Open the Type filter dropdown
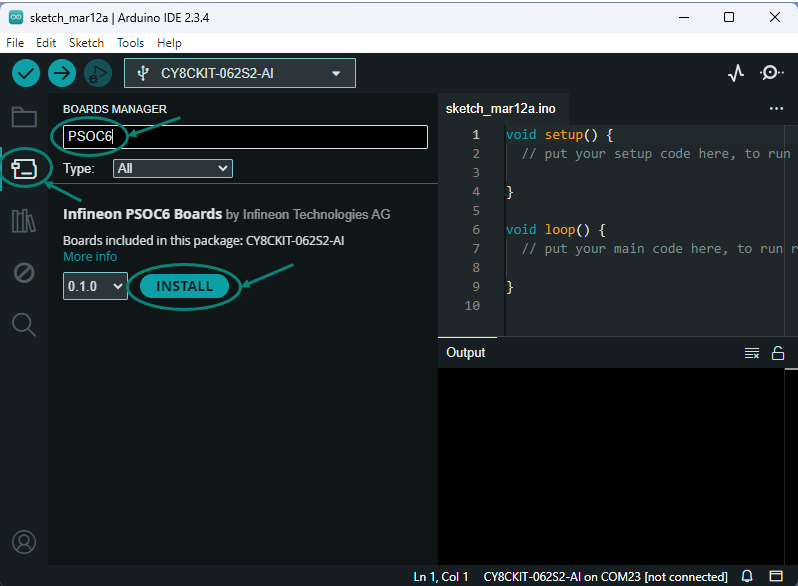The width and height of the screenshot is (798, 586). pyautogui.click(x=173, y=169)
